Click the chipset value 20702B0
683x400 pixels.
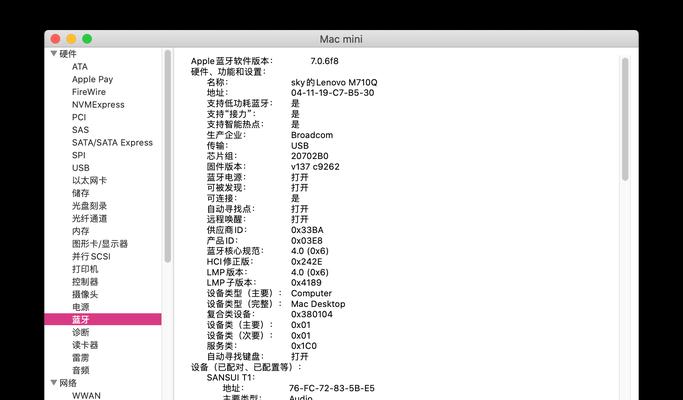(x=310, y=156)
